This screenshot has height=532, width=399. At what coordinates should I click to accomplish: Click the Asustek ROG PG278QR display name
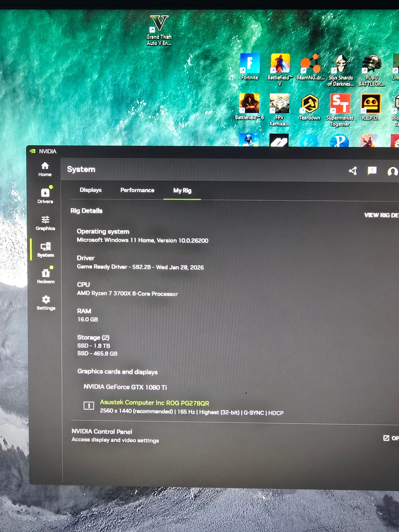click(x=154, y=403)
